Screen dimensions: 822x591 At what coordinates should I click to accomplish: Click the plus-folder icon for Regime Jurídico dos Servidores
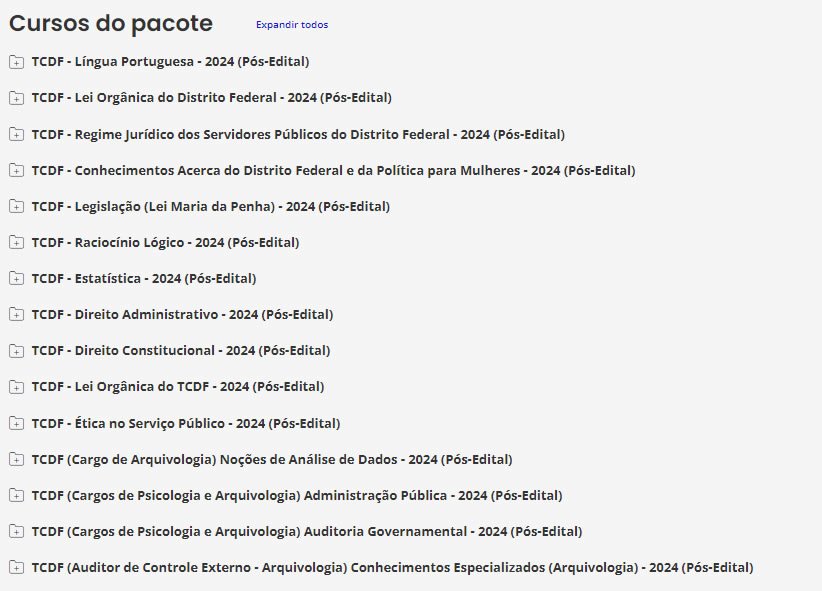click(x=16, y=134)
